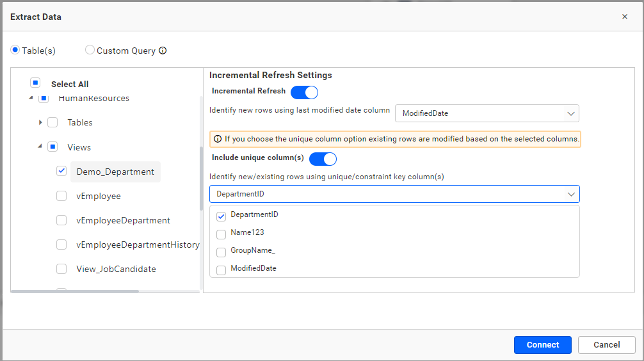Collapse the Views tree node

41,147
